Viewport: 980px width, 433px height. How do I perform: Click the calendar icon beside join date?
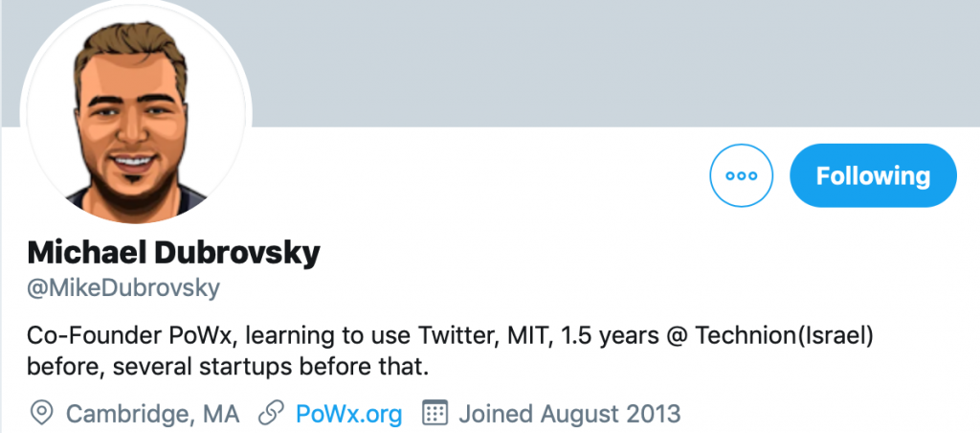click(x=435, y=414)
